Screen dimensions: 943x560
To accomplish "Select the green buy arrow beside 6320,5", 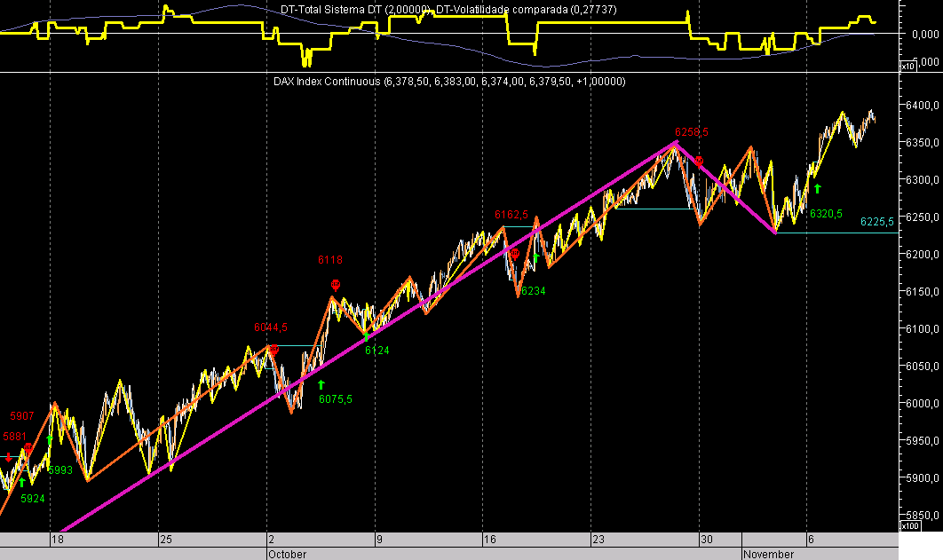I will pyautogui.click(x=817, y=188).
